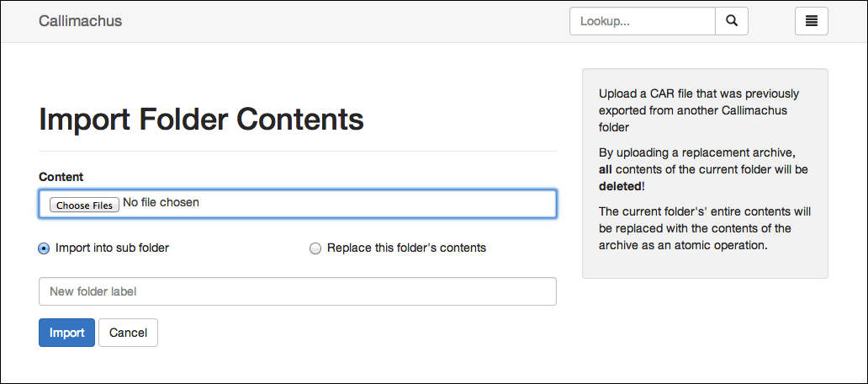Screen dimensions: 868x384
Task: Click the bold "all" word in help panel
Action: (x=605, y=169)
